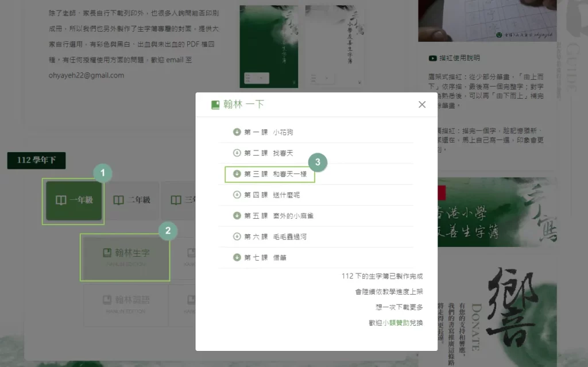Click the text 112 下的生字簿已製作完成
Viewport: 588px width, 367px height.
point(382,276)
